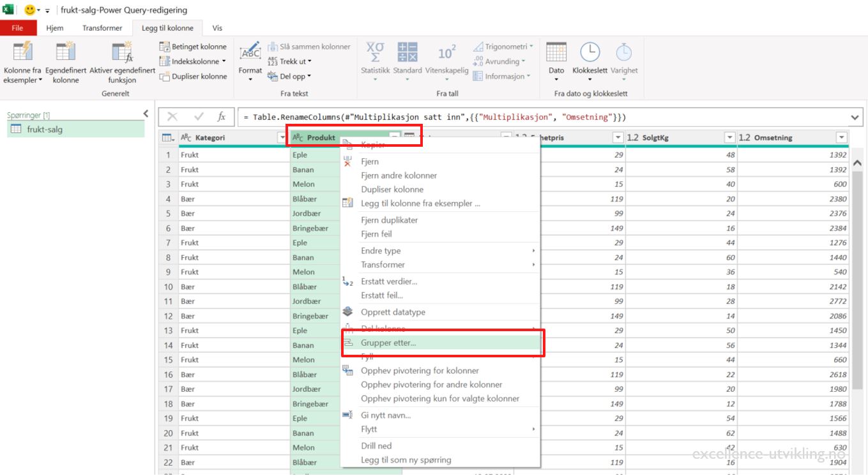The height and width of the screenshot is (476, 868).
Task: Open the Flytt submenu
Action: pyautogui.click(x=441, y=429)
